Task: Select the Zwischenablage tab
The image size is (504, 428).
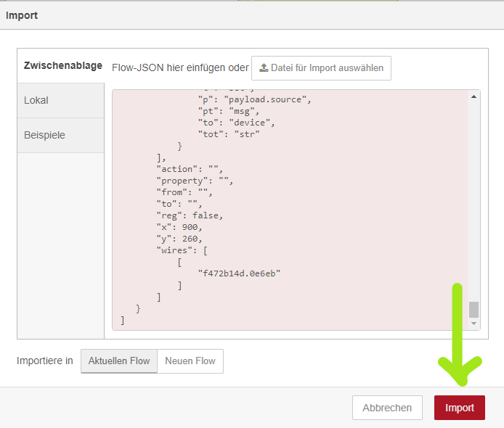Action: click(63, 65)
